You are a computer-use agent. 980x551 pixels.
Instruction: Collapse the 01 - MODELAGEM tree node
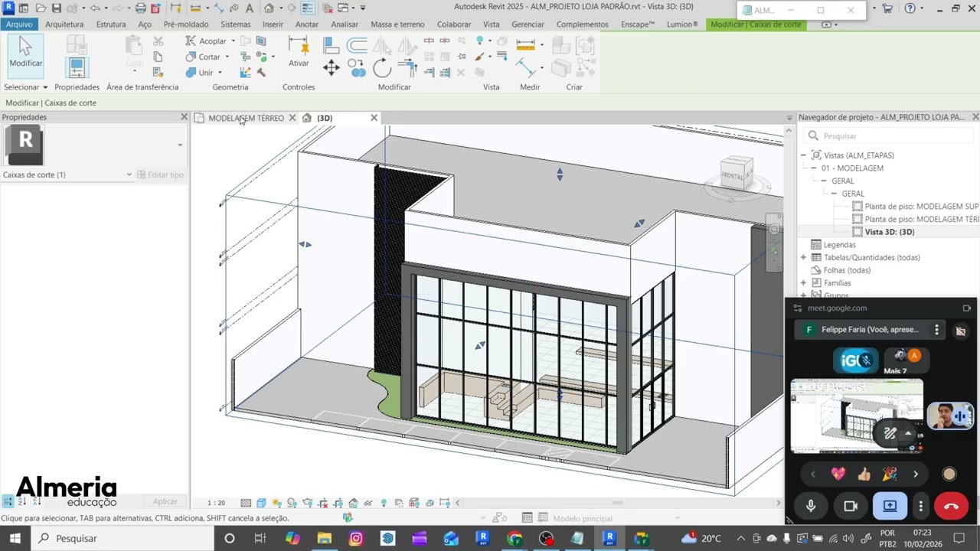click(x=813, y=168)
